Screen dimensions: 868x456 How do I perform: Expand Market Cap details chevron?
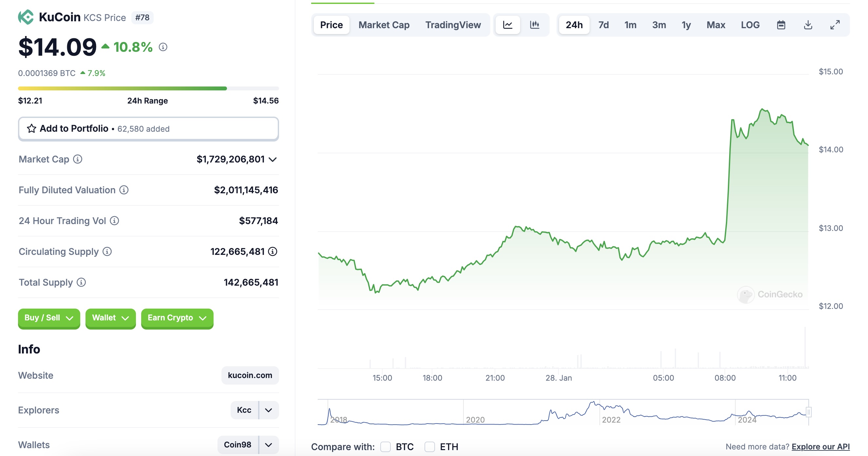pos(273,160)
